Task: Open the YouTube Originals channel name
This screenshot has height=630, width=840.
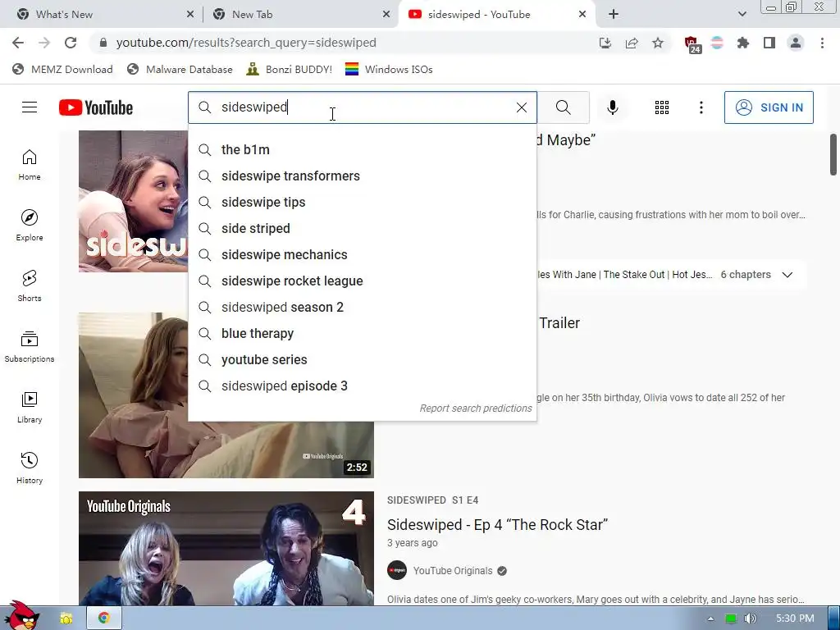Action: coord(453,571)
